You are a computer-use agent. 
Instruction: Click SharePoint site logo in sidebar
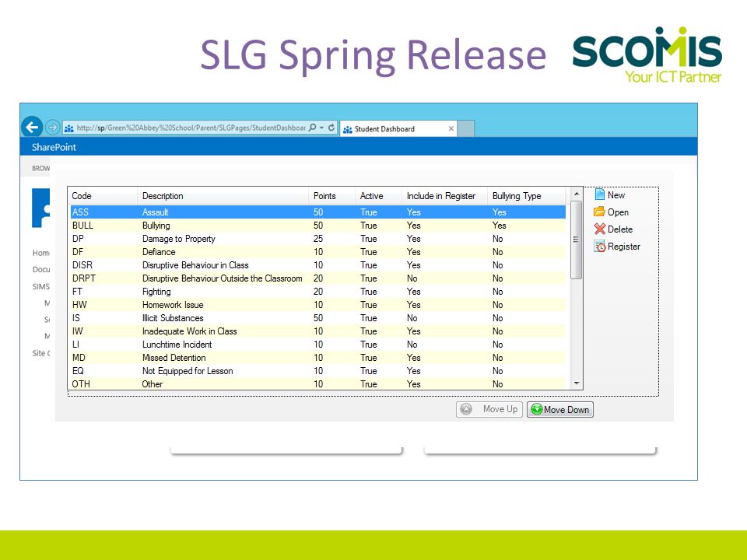coord(41,208)
